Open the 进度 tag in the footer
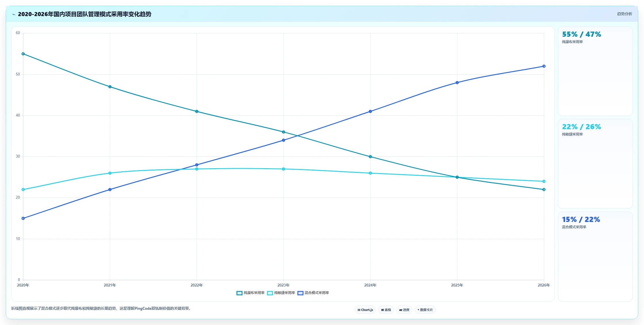The height and width of the screenshot is (325, 644). (404, 310)
